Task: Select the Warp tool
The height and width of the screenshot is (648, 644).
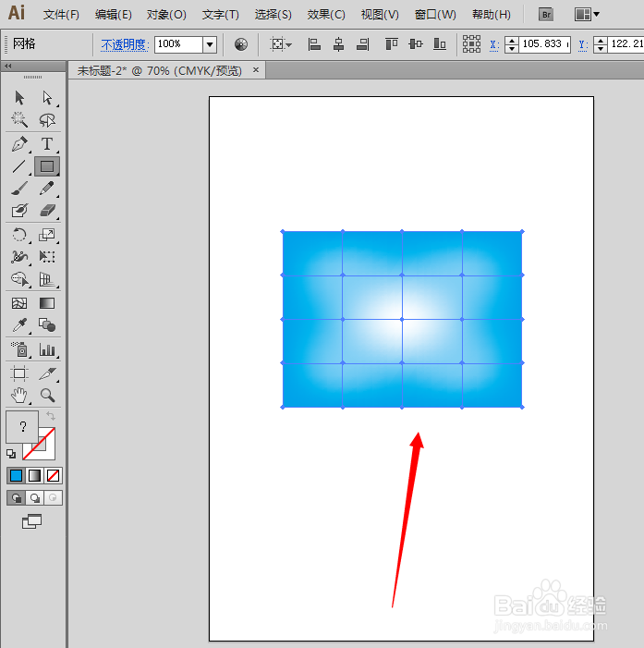Action: (x=19, y=257)
